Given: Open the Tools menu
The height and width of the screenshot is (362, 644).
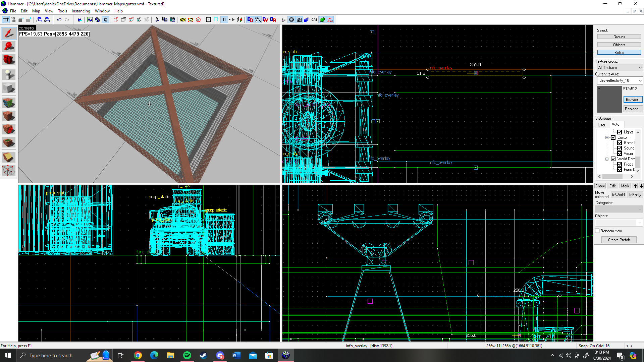Looking at the screenshot, I should [x=62, y=11].
